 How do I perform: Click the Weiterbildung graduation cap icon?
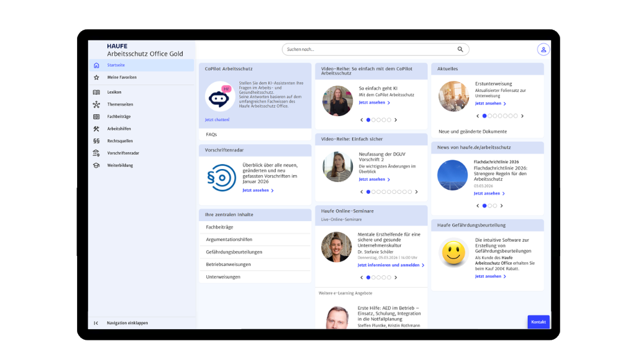pyautogui.click(x=96, y=165)
